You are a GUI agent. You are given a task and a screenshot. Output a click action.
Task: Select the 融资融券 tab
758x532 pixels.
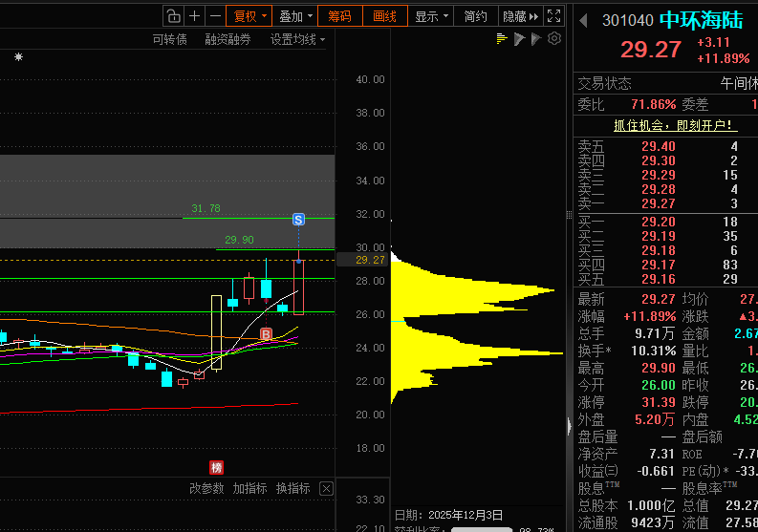[227, 39]
